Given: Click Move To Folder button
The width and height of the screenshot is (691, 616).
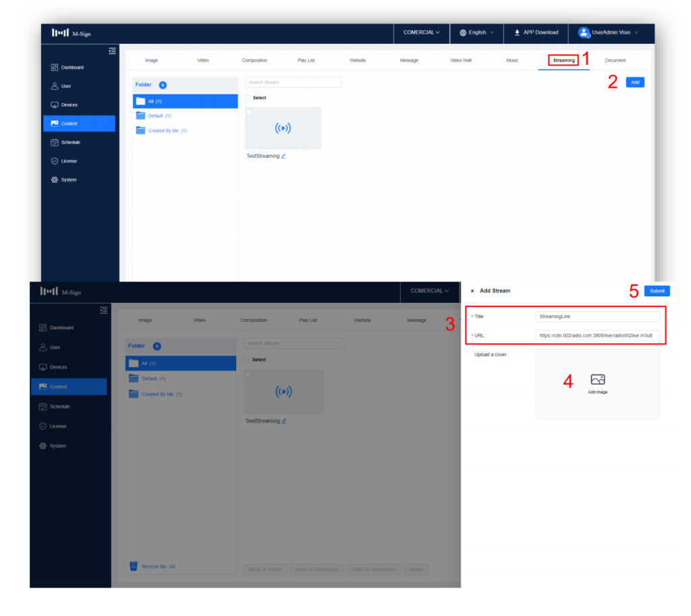Looking at the screenshot, I should [x=265, y=569].
